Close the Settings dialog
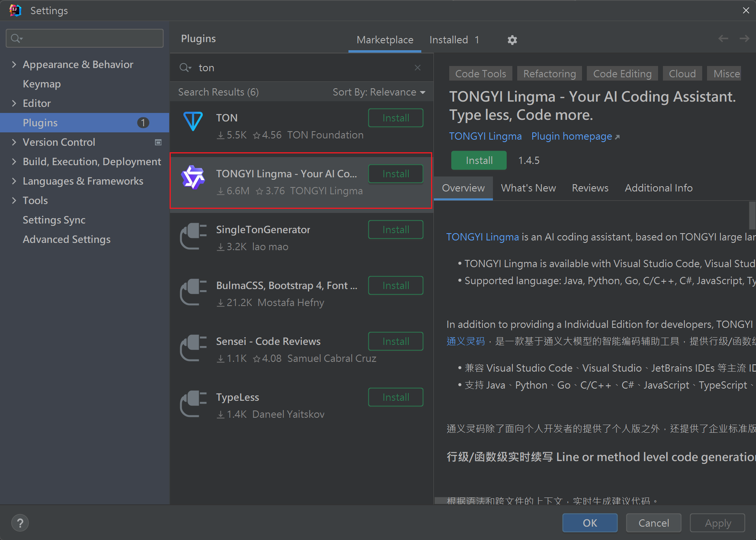 (x=746, y=10)
